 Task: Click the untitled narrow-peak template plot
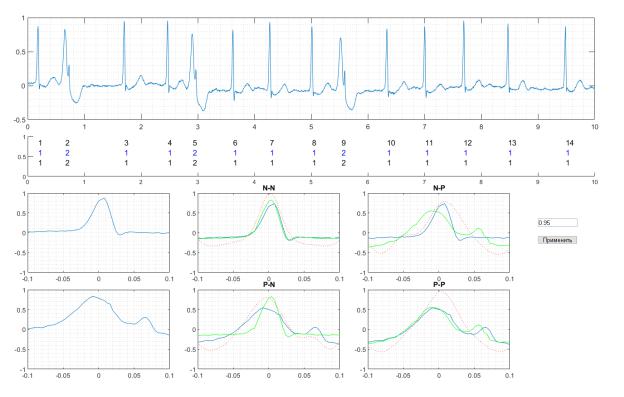pyautogui.click(x=98, y=233)
